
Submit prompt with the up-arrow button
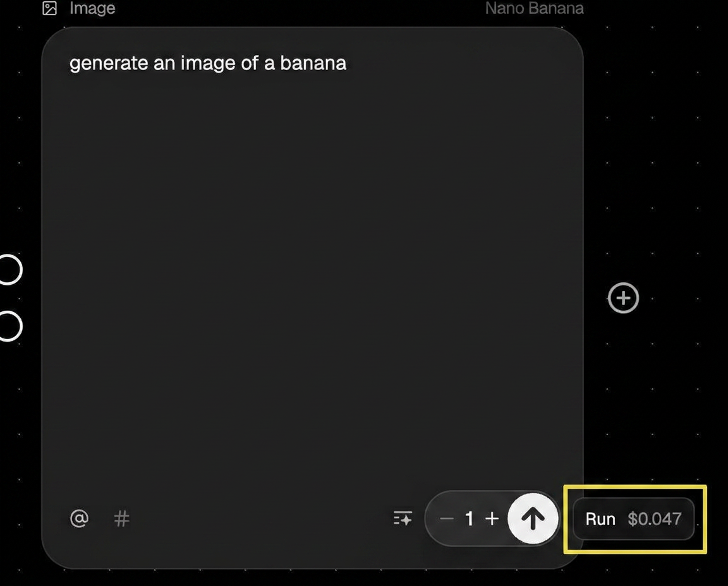pyautogui.click(x=533, y=518)
